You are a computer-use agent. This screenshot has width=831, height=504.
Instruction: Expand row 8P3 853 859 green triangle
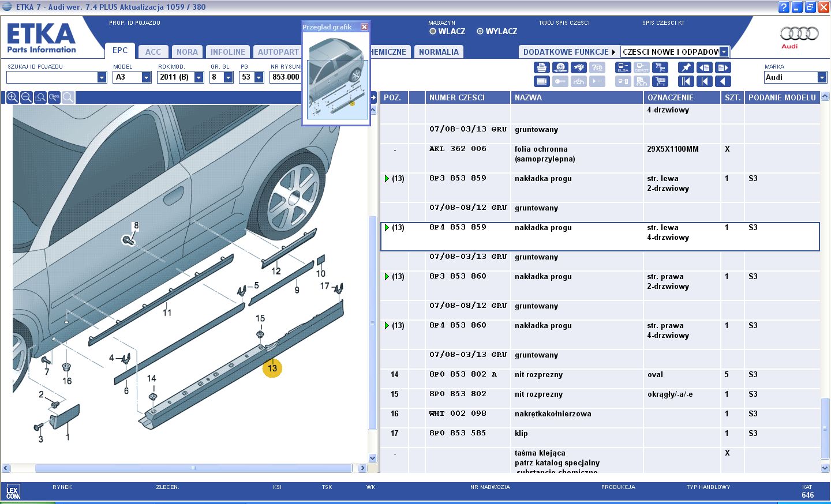pos(387,178)
